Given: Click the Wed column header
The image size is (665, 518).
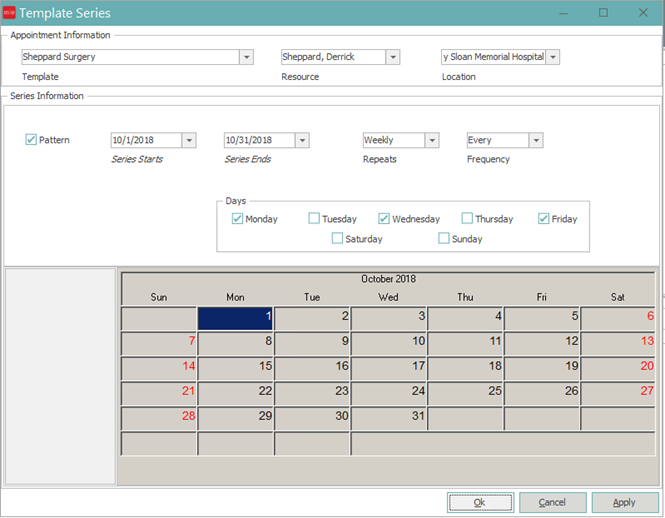Looking at the screenshot, I should pos(388,297).
